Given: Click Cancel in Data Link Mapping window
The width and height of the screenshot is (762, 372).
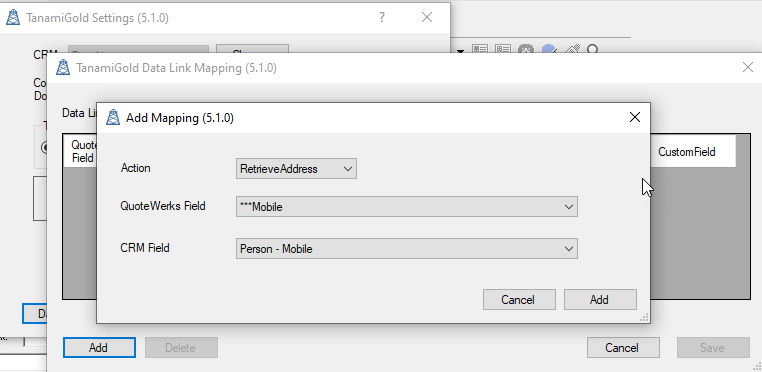Looking at the screenshot, I should click(x=623, y=348).
